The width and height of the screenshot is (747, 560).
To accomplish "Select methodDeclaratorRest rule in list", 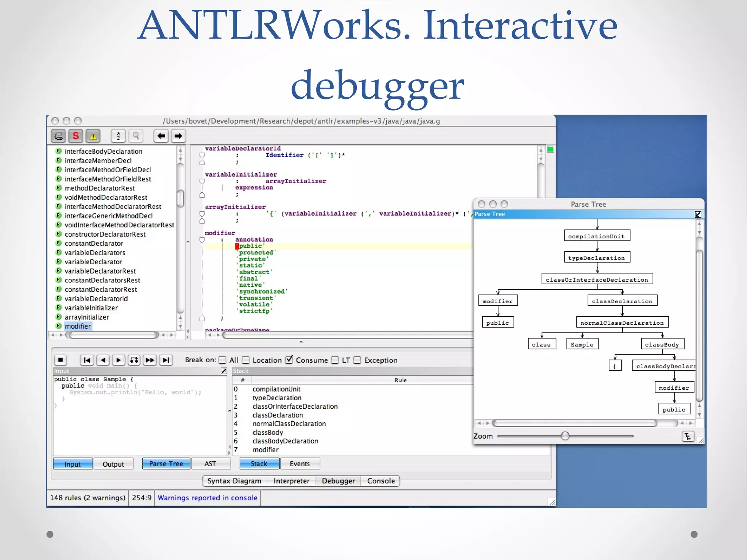I will coord(100,188).
